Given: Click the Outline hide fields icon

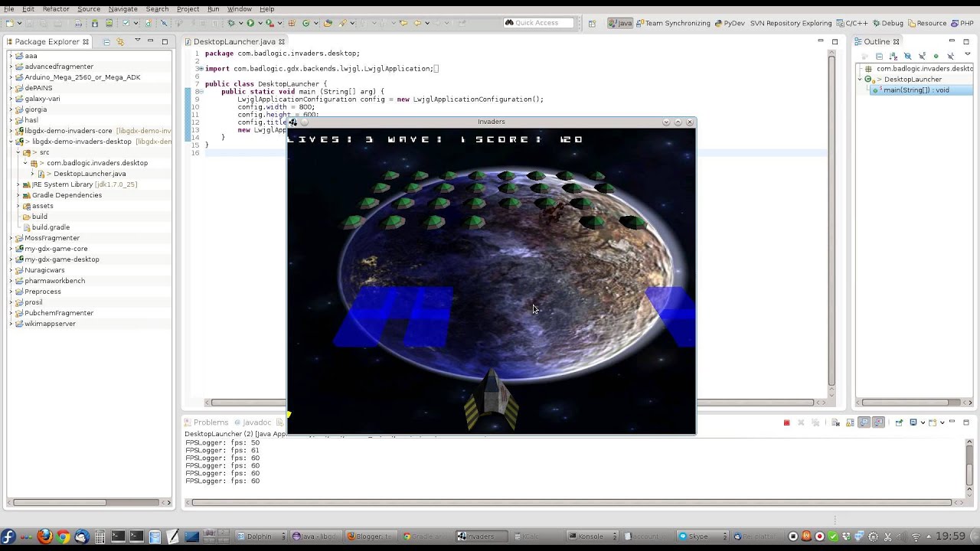Looking at the screenshot, I should [x=908, y=57].
